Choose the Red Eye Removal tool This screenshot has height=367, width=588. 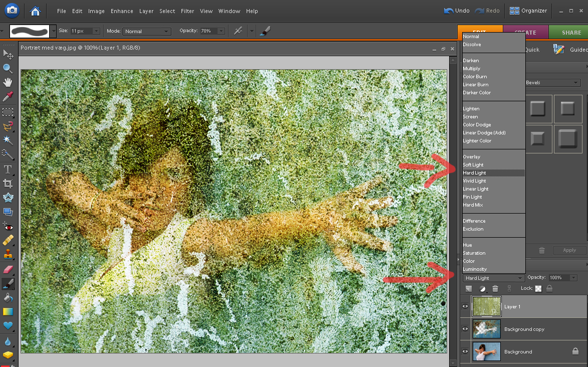[x=8, y=227]
